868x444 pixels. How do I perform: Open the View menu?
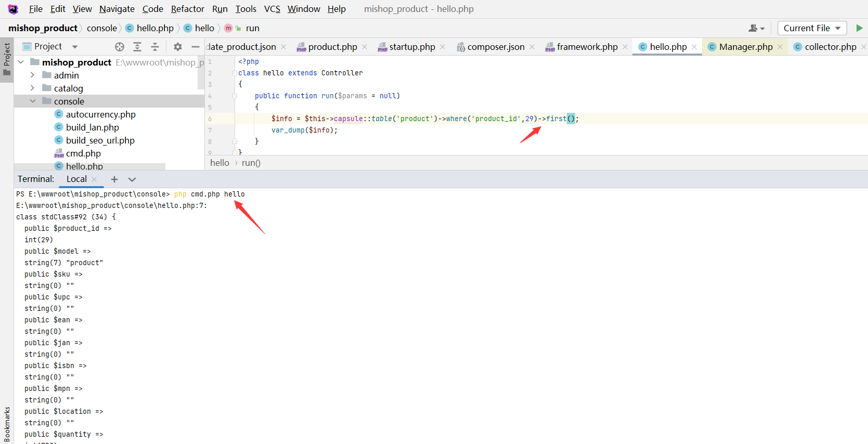tap(82, 9)
